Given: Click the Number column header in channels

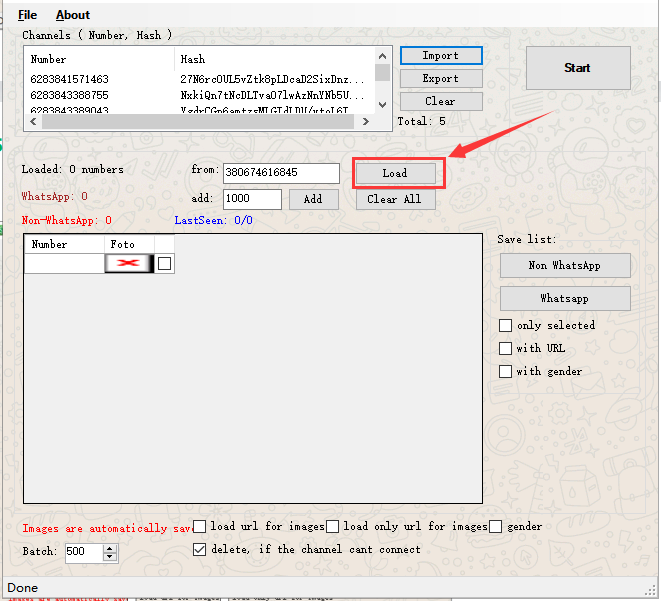Looking at the screenshot, I should [99, 59].
